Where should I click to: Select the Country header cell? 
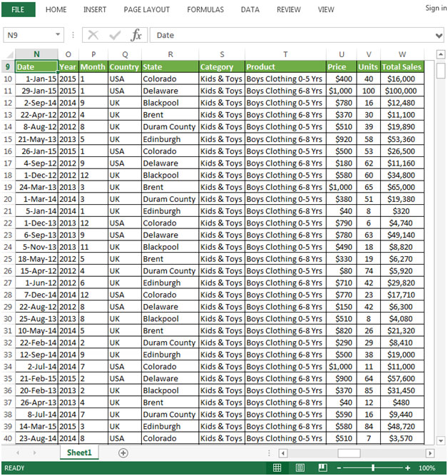tap(124, 67)
